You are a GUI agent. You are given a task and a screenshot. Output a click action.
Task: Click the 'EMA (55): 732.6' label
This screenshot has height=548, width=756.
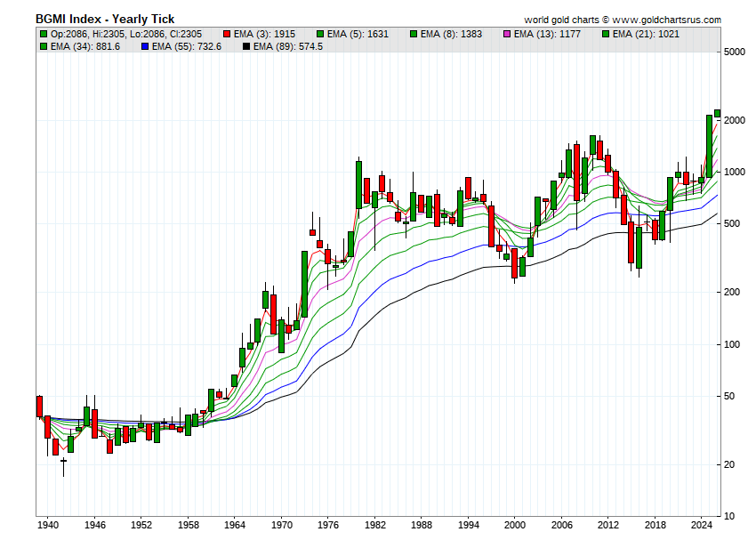pos(187,46)
